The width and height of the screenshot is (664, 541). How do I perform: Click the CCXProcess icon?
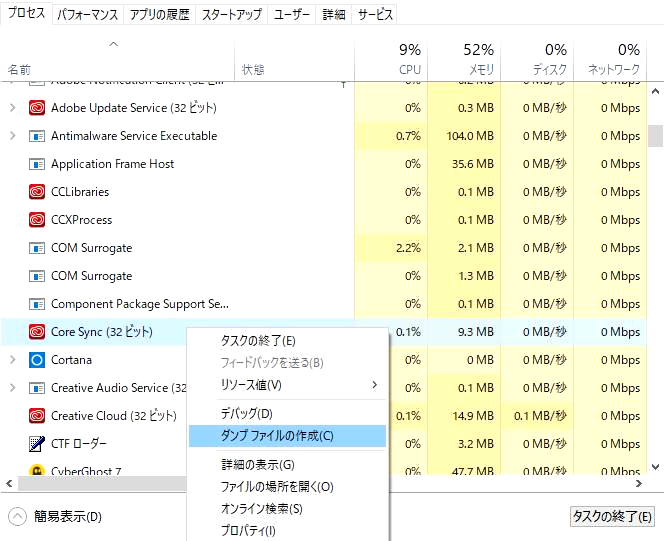[37, 220]
